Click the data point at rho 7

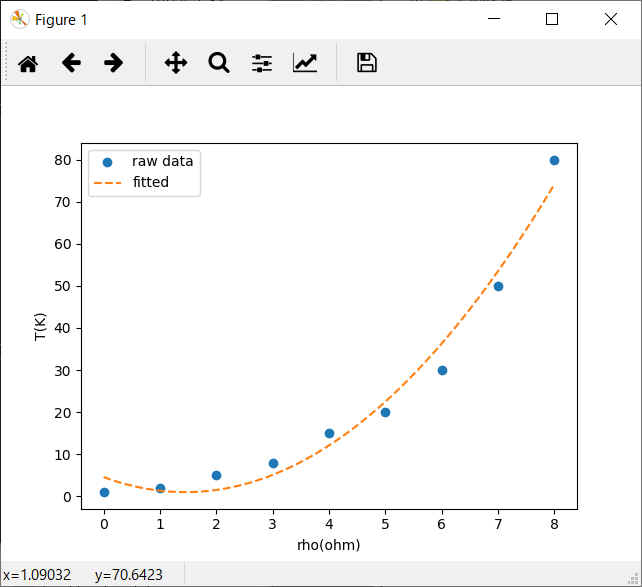point(498,286)
